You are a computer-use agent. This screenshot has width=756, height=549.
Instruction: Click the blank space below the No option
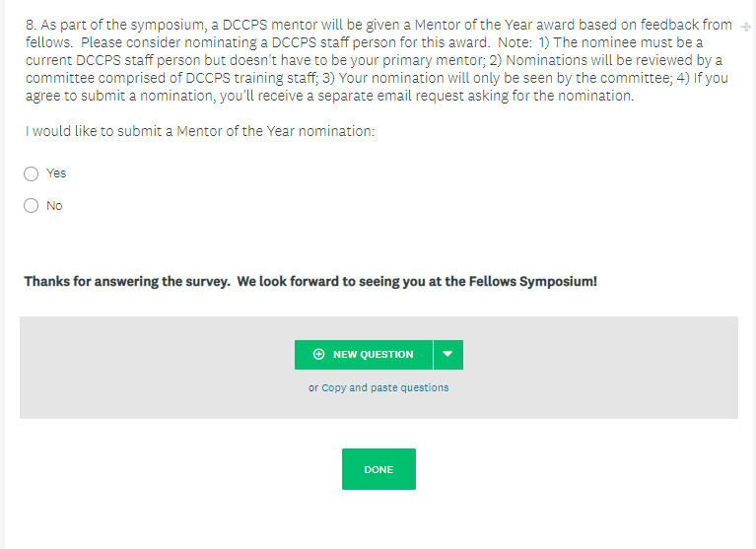coord(296,241)
